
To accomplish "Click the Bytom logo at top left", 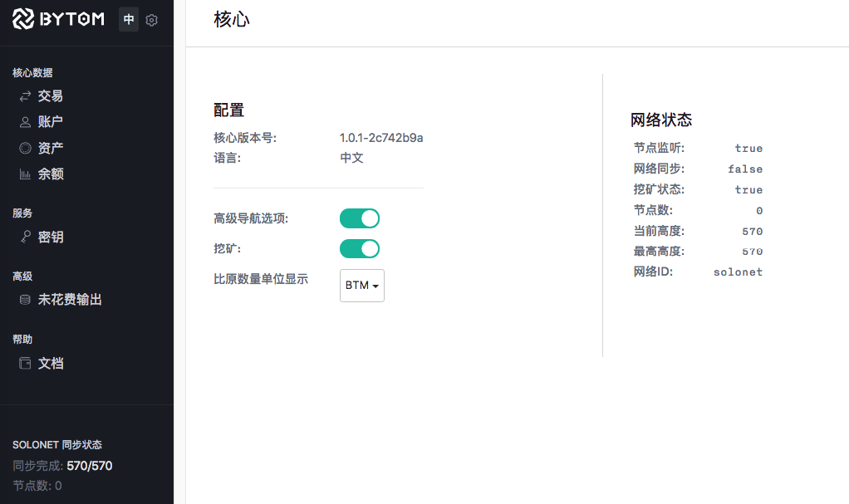I will tap(58, 19).
